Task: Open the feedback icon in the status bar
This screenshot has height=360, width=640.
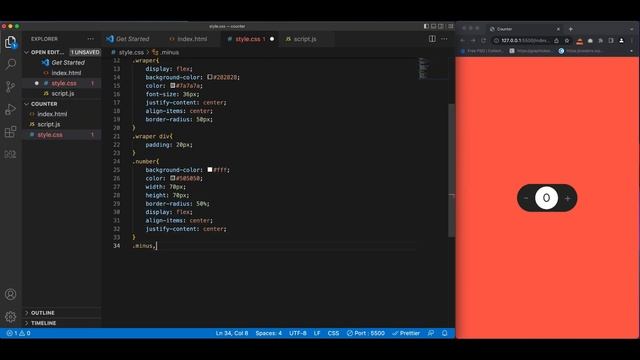Action: click(431, 333)
